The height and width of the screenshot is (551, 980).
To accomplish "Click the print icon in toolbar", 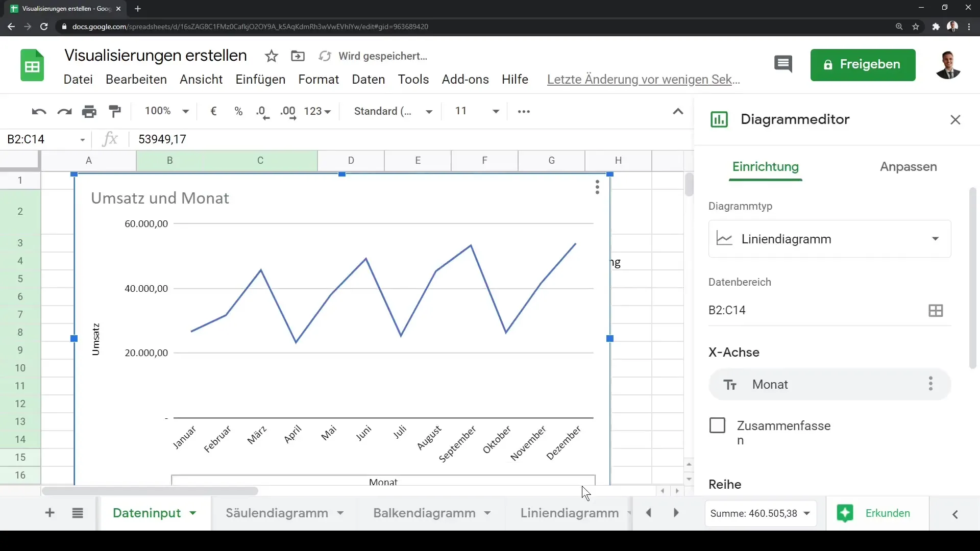I will [89, 112].
